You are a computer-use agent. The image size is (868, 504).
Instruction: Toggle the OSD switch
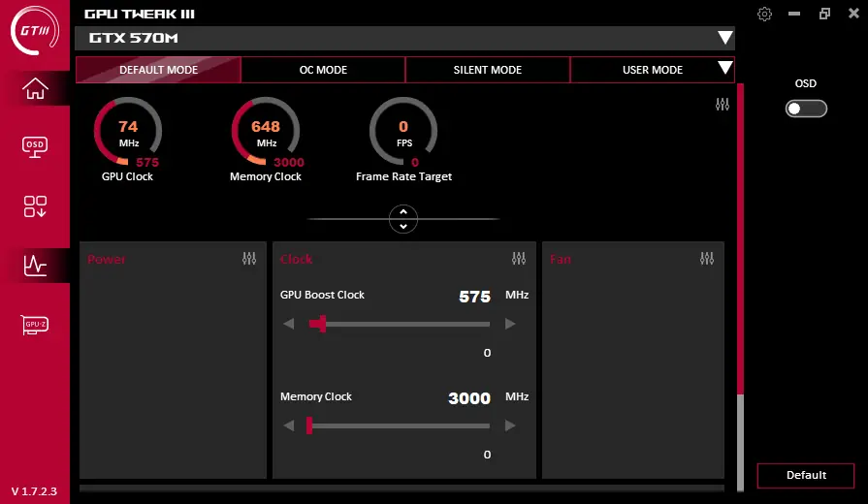point(806,109)
